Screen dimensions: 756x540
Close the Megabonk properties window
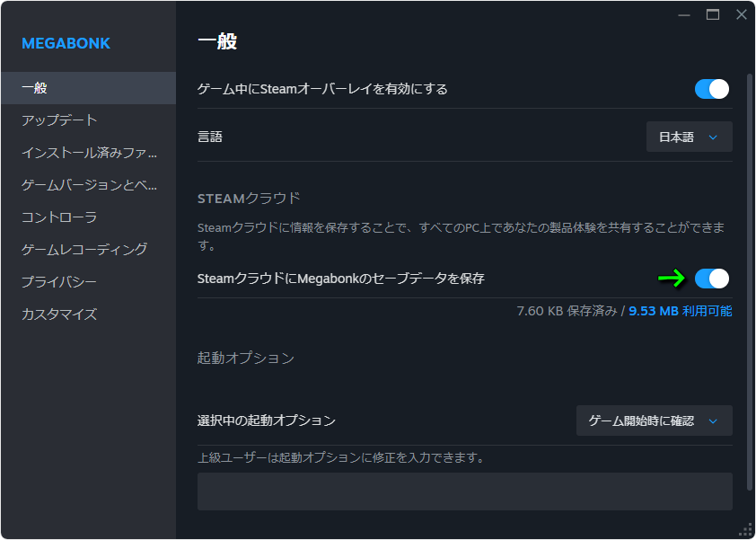tap(741, 14)
